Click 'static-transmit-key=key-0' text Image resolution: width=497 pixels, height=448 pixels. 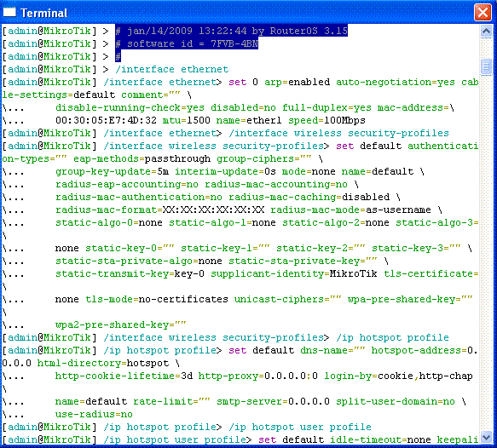pos(130,273)
